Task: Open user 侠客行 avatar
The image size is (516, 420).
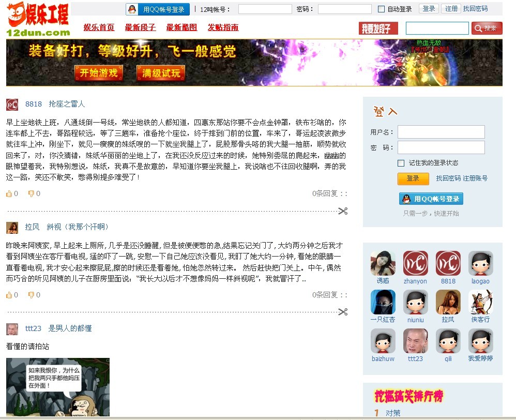Action: 481,302
